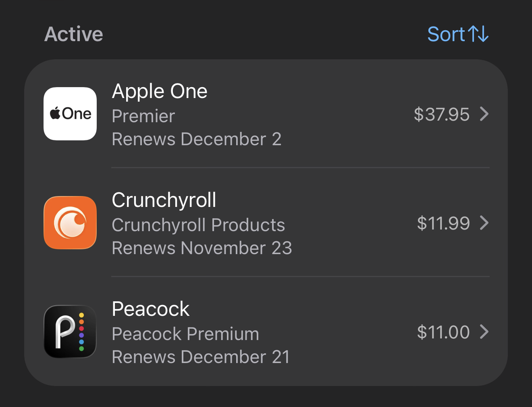Screen dimensions: 532x407
Task: Click the $37.95 price
Action: [x=441, y=114]
